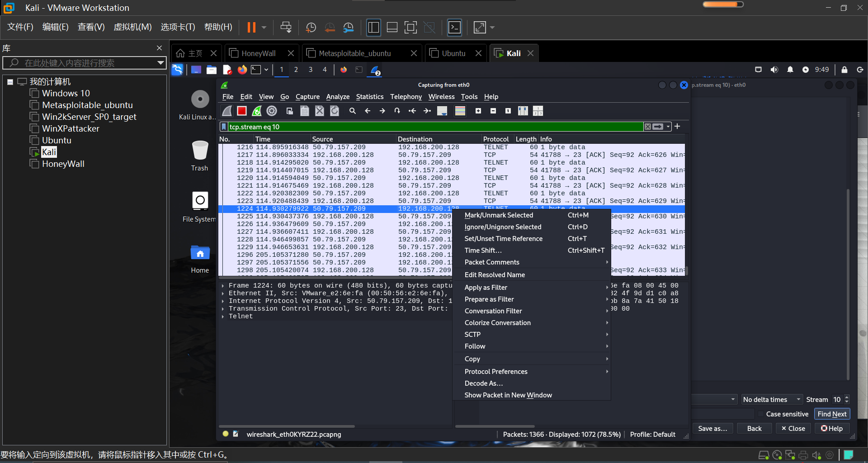This screenshot has width=868, height=463.
Task: Expand the Transmission Control Protocol row
Action: 223,309
